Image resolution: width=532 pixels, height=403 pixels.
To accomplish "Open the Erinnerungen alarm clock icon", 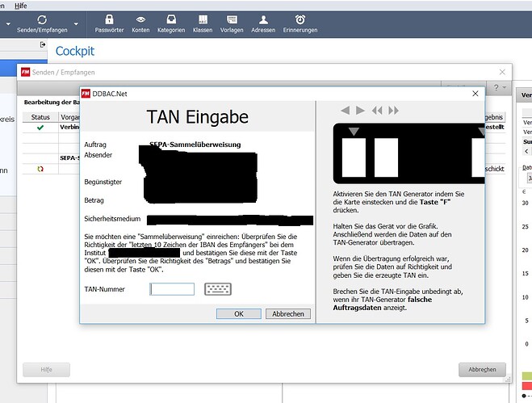I will [300, 19].
